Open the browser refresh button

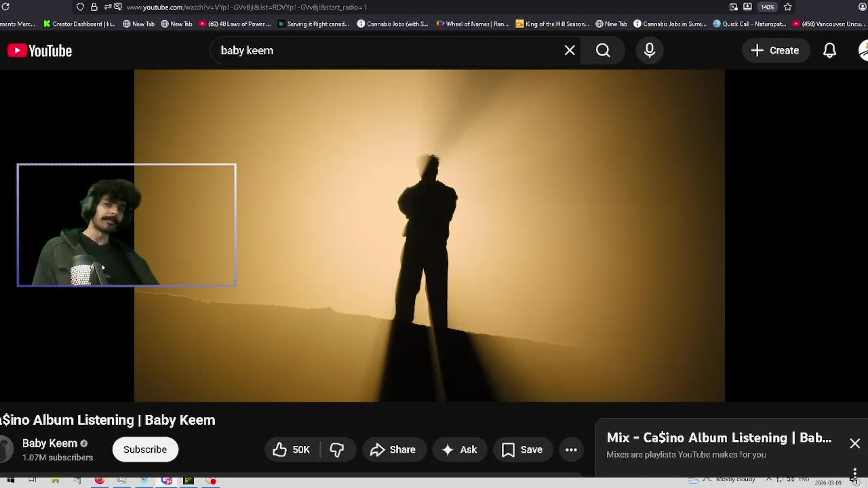click(6, 7)
